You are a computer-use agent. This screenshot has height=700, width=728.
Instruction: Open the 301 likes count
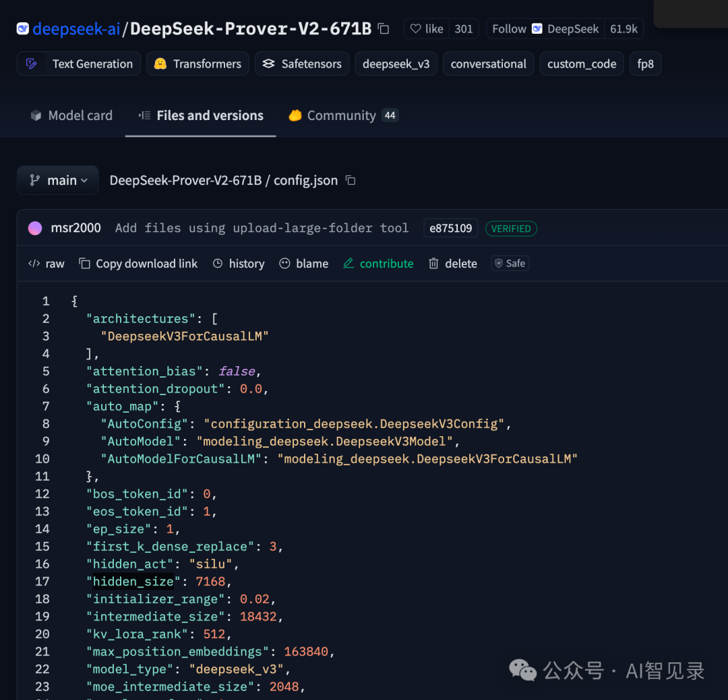[463, 29]
